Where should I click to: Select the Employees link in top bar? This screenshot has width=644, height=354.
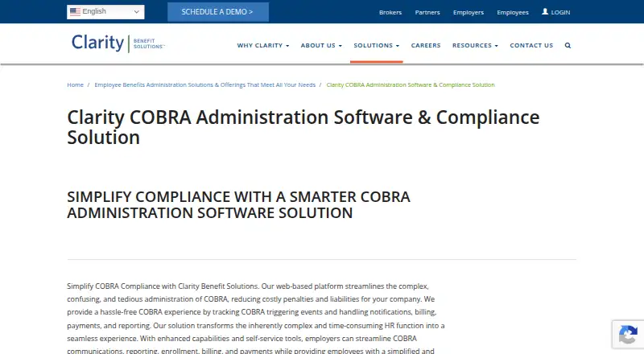tap(513, 12)
